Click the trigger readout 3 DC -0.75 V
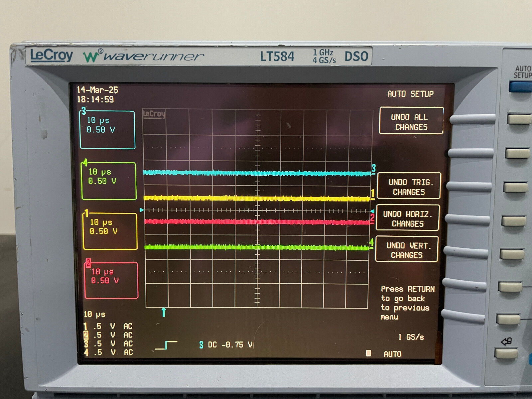 click(x=226, y=345)
